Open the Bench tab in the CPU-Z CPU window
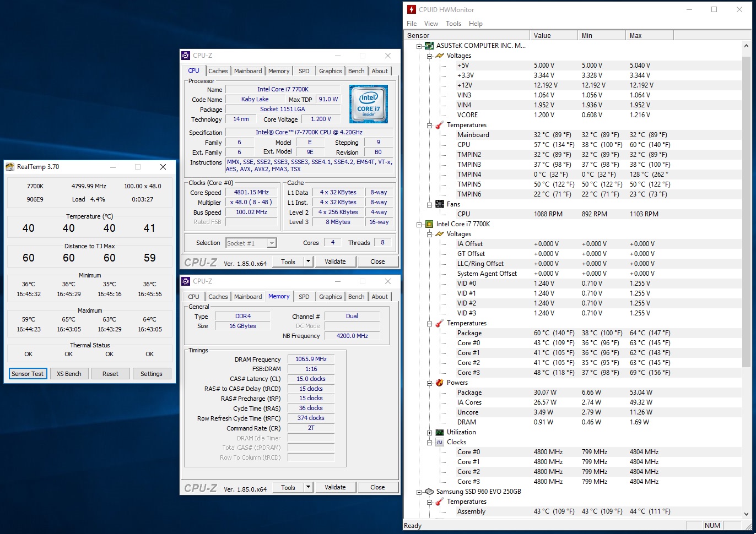The width and height of the screenshot is (756, 534). coord(357,71)
